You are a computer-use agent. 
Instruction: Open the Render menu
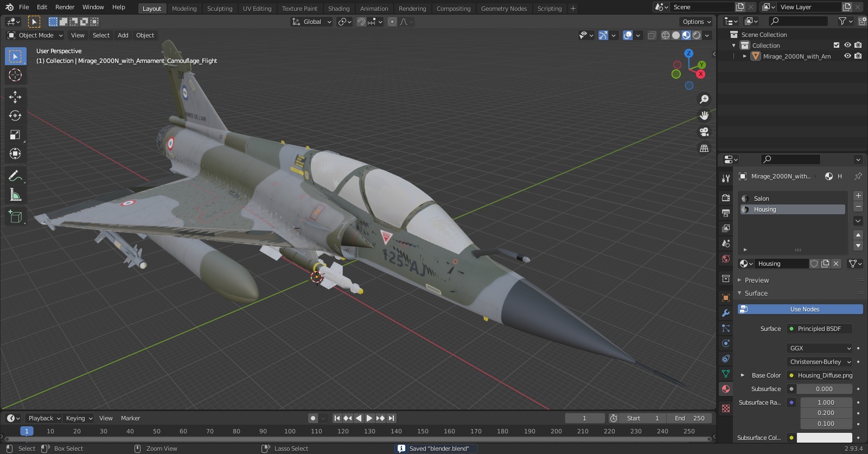65,7
